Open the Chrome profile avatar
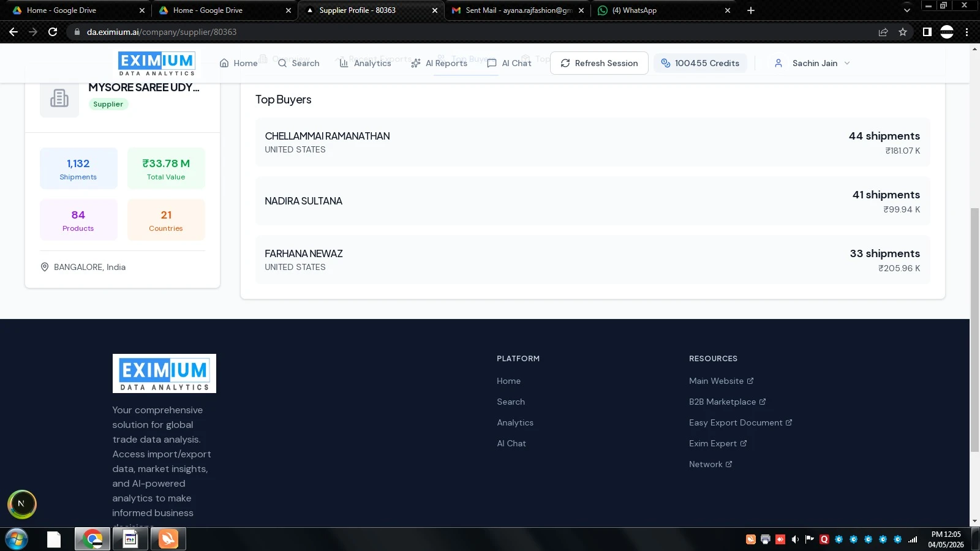Viewport: 980px width, 551px height. (947, 32)
